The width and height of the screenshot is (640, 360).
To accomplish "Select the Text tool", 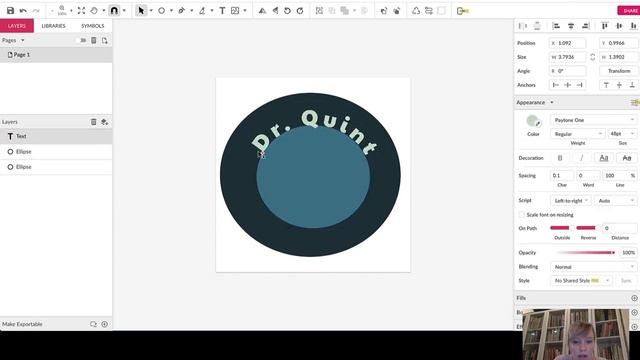I will point(222,11).
